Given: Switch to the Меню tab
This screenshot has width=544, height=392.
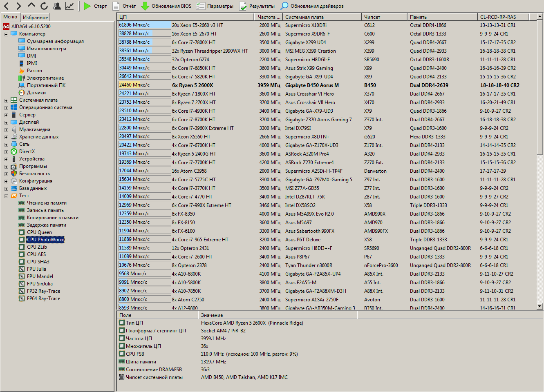Looking at the screenshot, I should 10,17.
